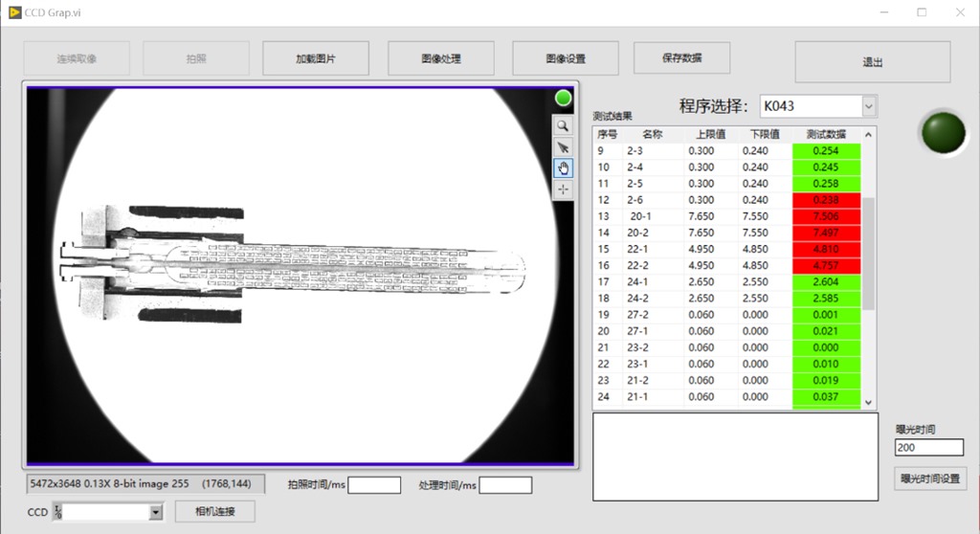This screenshot has height=534, width=980.
Task: Open 图像处理 image processing
Action: (x=441, y=58)
